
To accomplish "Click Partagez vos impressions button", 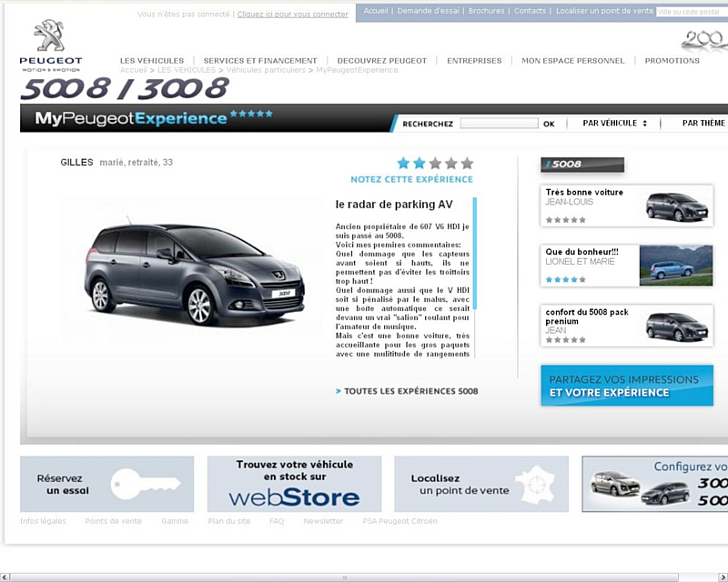I will tap(627, 386).
